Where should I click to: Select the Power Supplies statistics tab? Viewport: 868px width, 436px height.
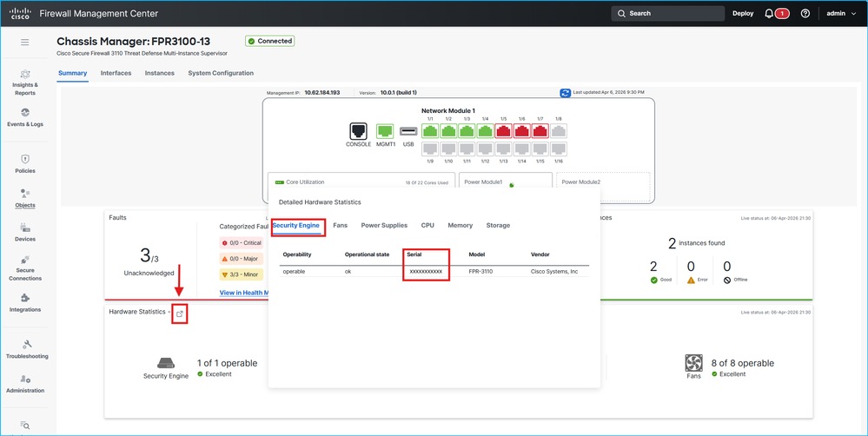(384, 226)
